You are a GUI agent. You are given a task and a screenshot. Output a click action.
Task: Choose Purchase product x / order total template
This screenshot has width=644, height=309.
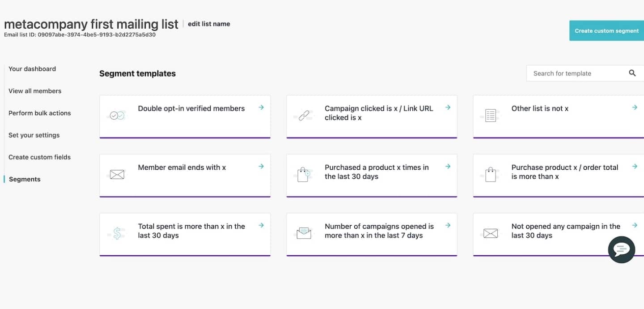click(559, 176)
